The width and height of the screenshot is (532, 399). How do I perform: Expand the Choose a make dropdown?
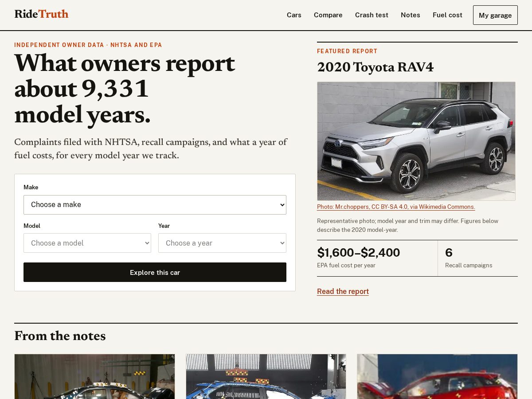click(x=155, y=205)
